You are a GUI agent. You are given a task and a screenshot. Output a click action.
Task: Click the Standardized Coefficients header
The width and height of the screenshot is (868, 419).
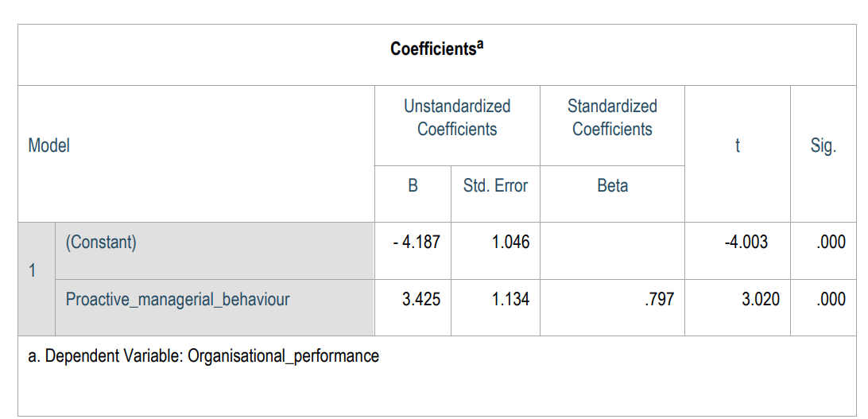(x=612, y=118)
